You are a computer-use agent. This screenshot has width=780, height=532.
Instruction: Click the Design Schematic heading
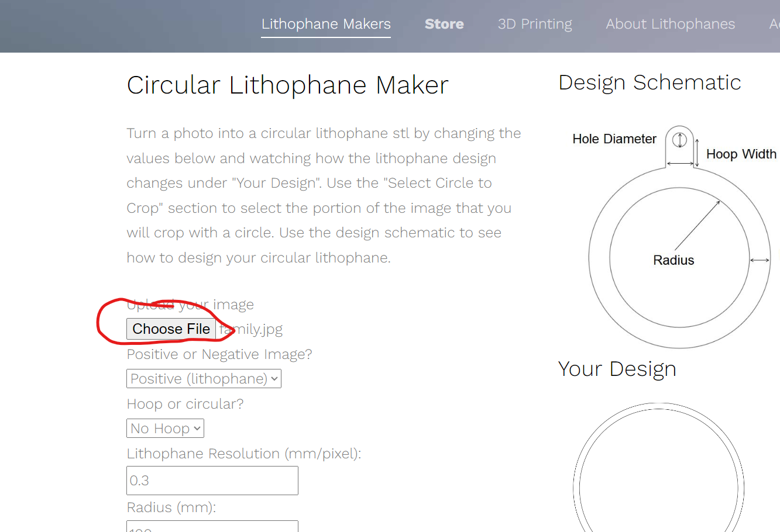[x=650, y=82]
